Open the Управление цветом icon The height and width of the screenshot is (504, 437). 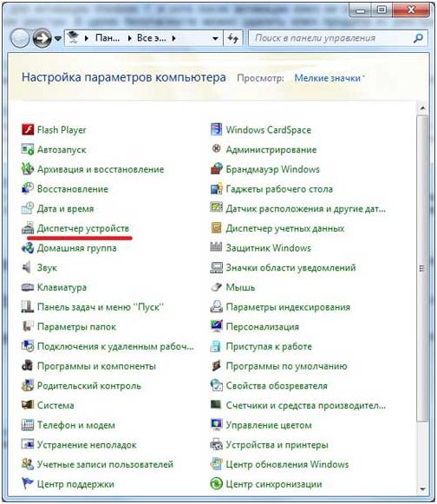click(x=216, y=425)
